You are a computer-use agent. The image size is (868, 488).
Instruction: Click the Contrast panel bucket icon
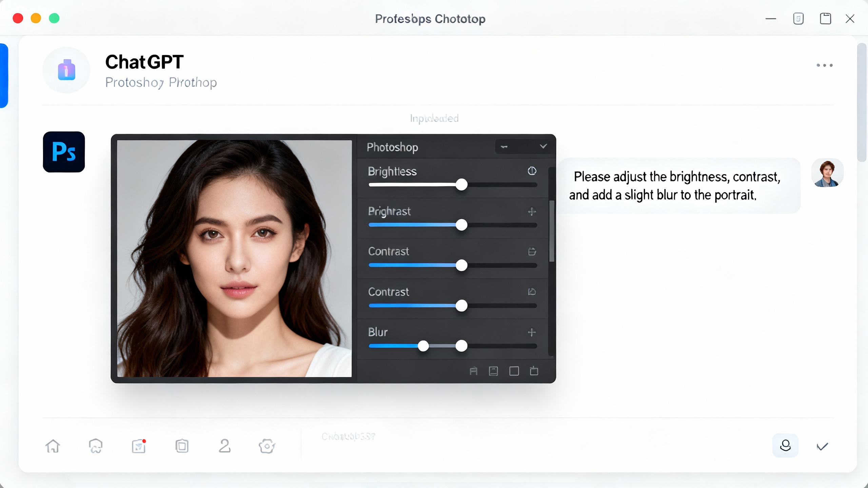pos(531,251)
